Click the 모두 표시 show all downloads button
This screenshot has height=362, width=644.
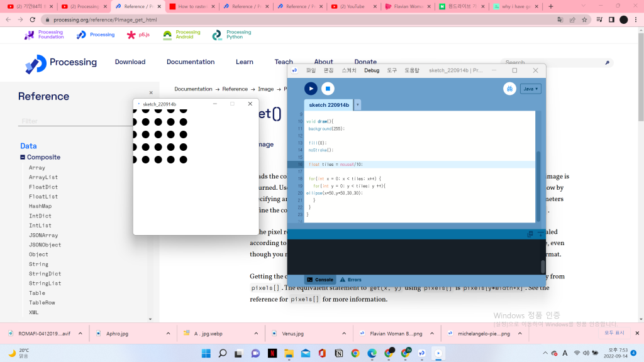614,333
